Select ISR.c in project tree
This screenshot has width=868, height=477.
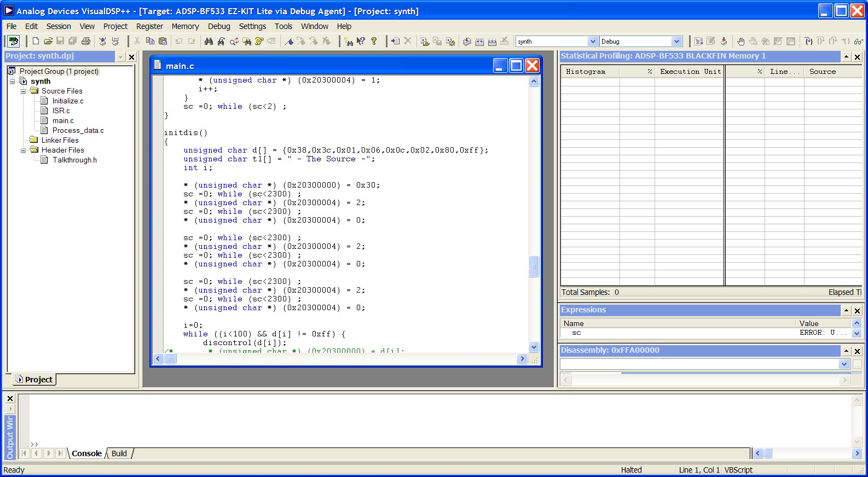coord(61,111)
